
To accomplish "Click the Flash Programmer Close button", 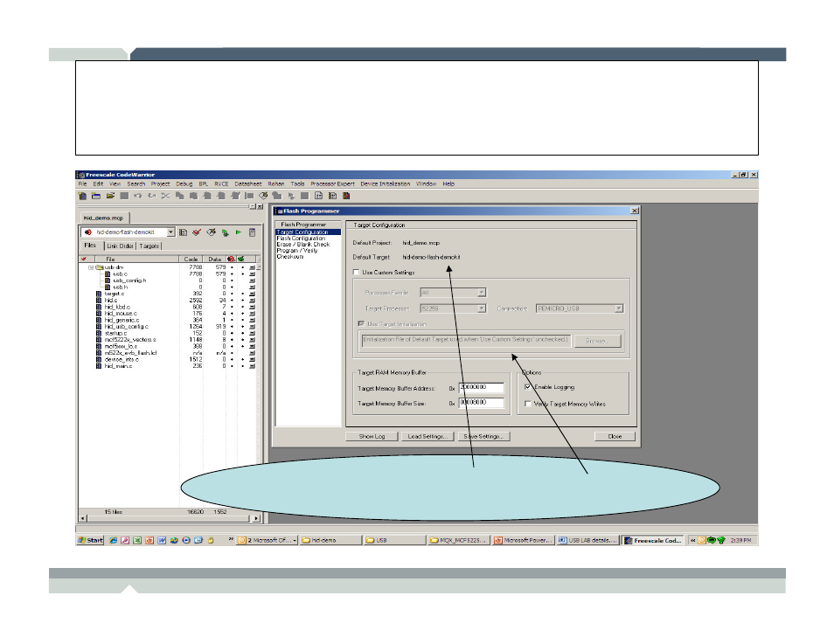I will tap(615, 437).
